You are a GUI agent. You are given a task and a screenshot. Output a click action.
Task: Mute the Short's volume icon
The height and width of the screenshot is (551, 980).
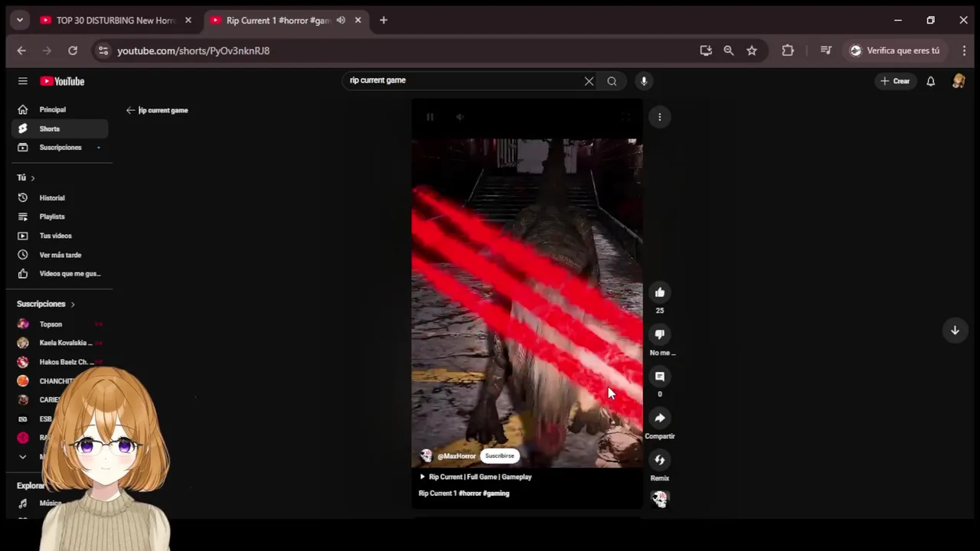point(459,117)
